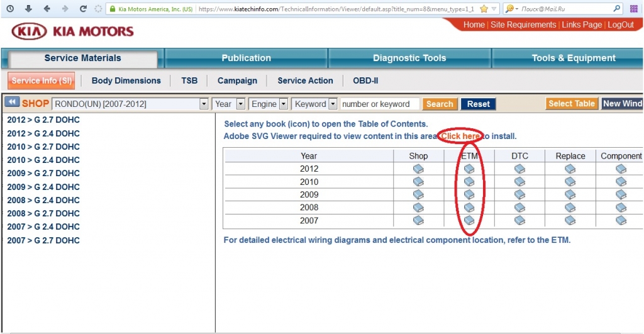Open the 2009 DTC book icon

click(519, 194)
